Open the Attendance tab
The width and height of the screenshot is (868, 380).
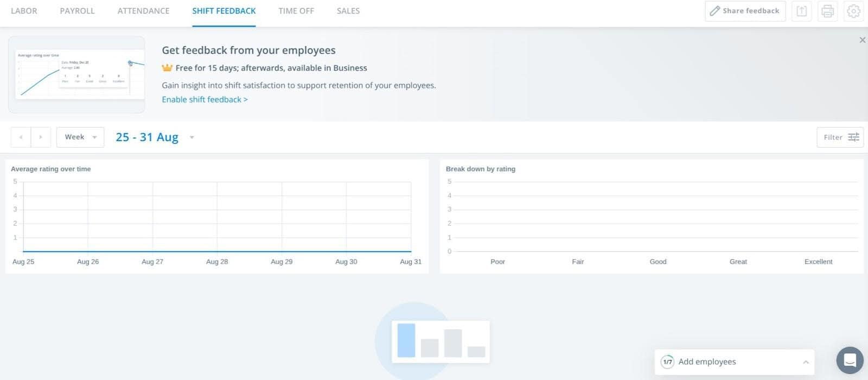click(x=143, y=11)
